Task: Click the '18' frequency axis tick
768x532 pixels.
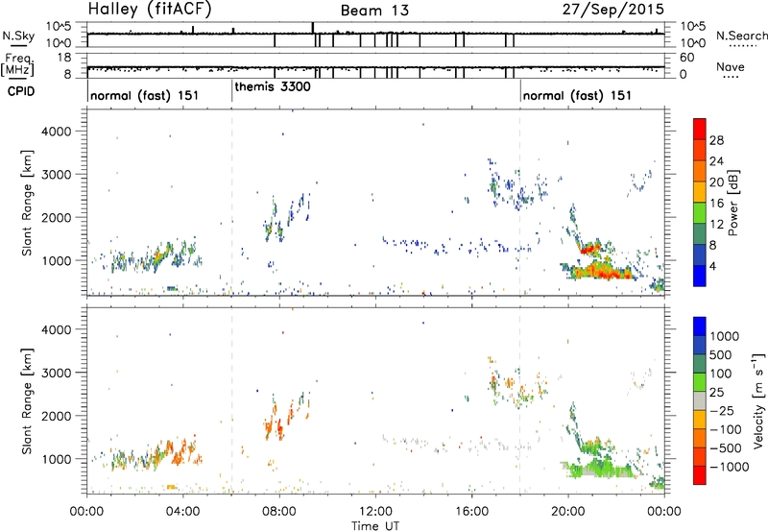Action: pos(63,58)
